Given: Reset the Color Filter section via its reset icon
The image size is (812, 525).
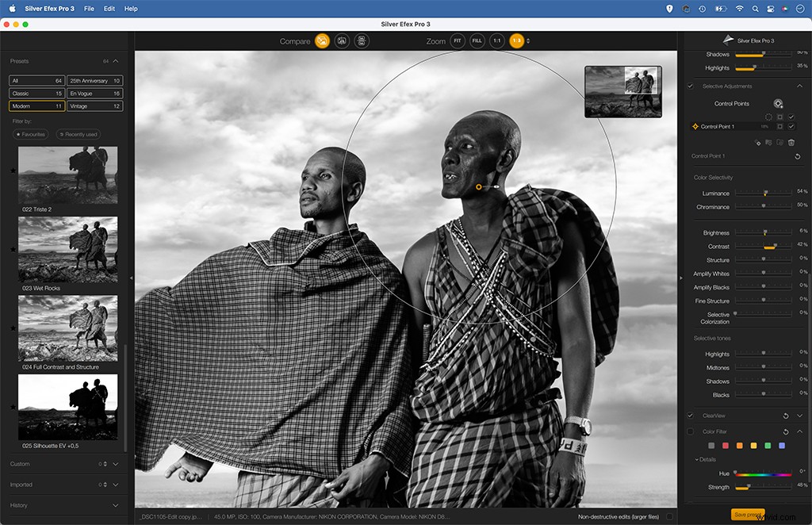Looking at the screenshot, I should point(786,431).
